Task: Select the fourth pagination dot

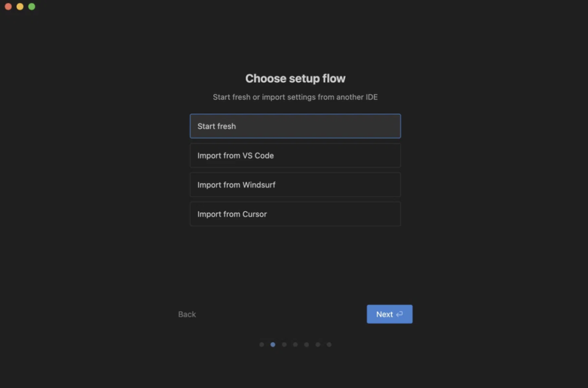Action: (295, 345)
